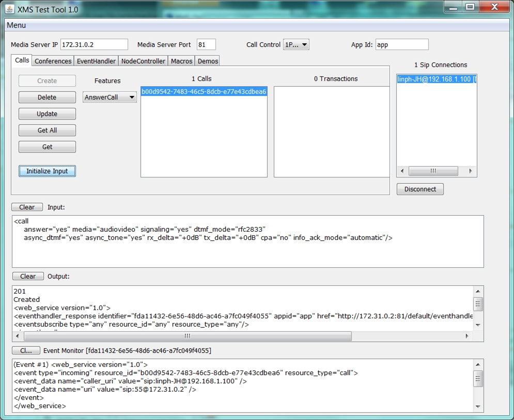Click the Java icon in title bar

coord(10,9)
